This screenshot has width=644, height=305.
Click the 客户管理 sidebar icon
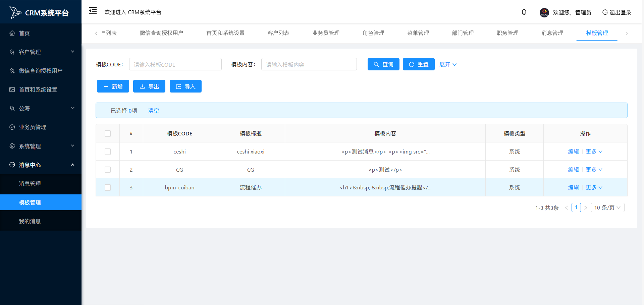click(12, 52)
